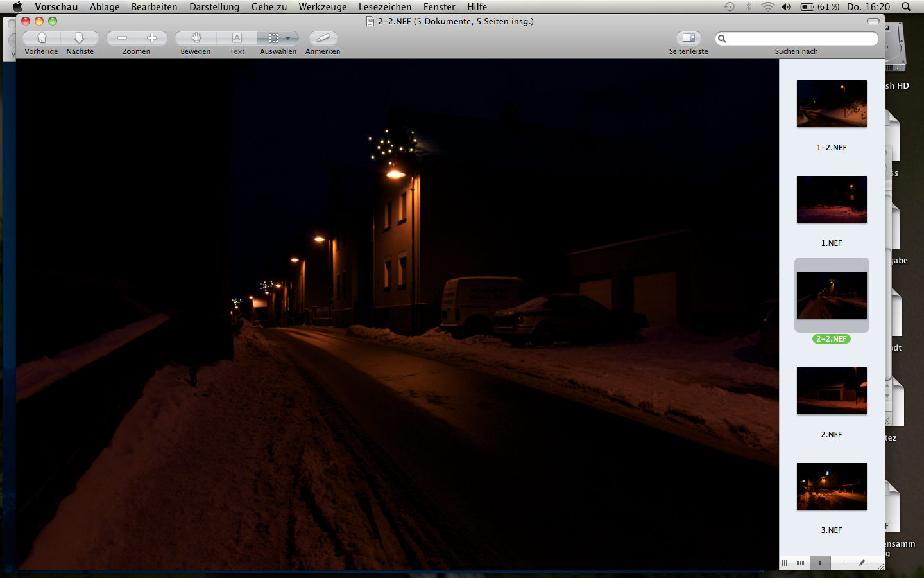Open the Gehe zu menu
924x578 pixels.
(269, 7)
